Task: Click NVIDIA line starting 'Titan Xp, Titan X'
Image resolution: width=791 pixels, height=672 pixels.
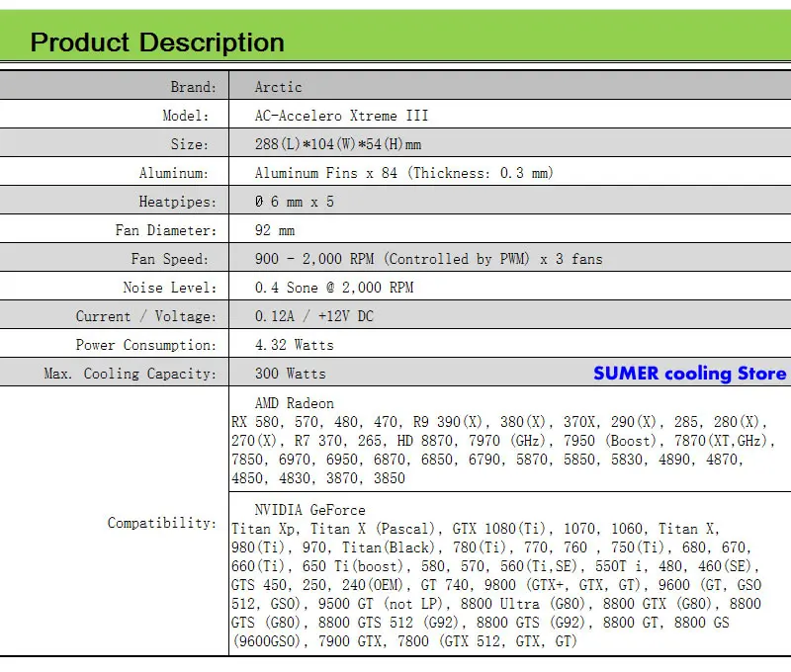Action: (x=476, y=529)
